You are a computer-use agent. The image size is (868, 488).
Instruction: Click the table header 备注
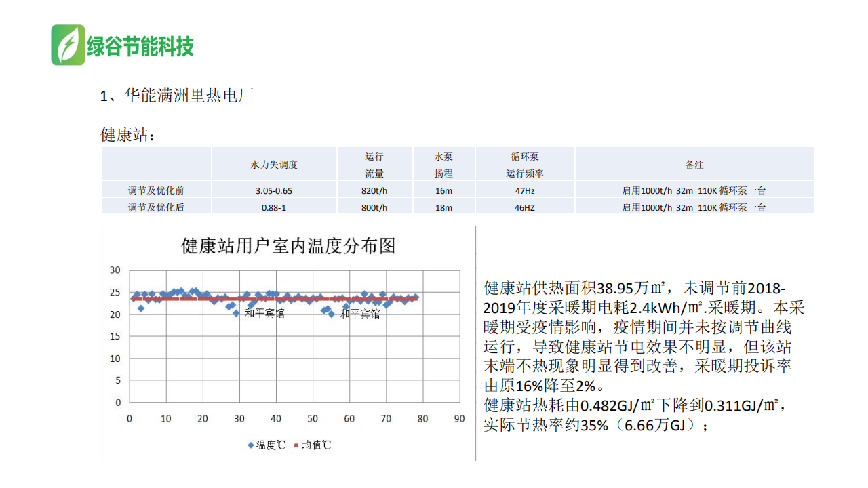coord(694,165)
